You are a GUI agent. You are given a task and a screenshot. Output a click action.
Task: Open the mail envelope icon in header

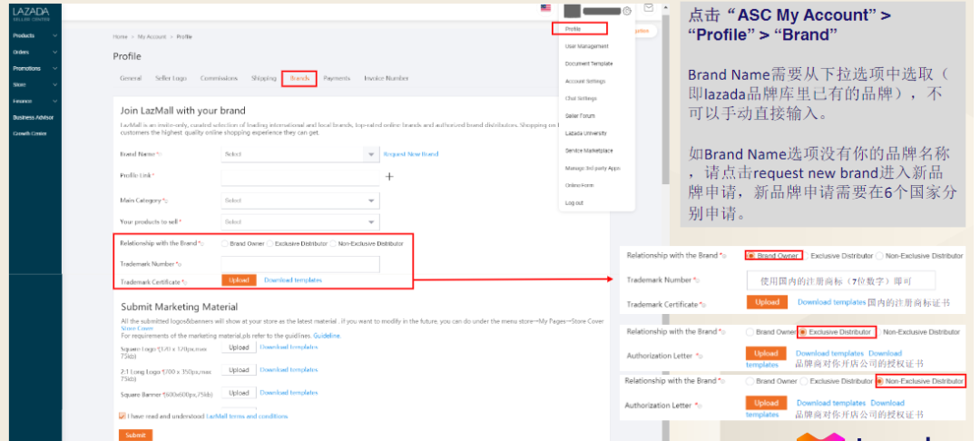click(x=649, y=8)
